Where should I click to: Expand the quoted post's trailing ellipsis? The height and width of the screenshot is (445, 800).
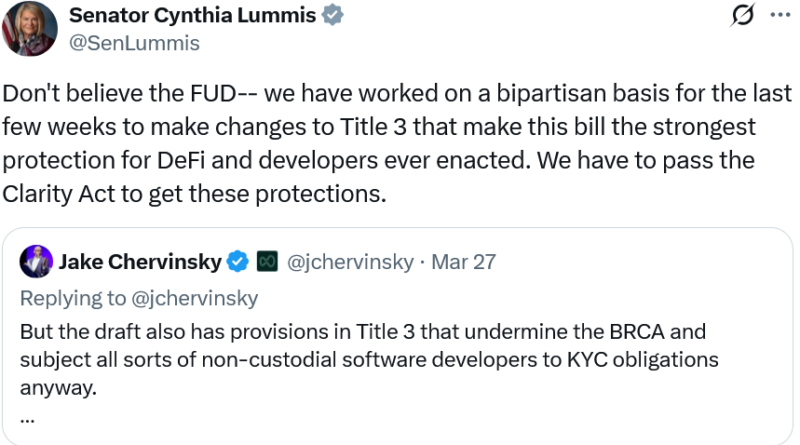26,415
